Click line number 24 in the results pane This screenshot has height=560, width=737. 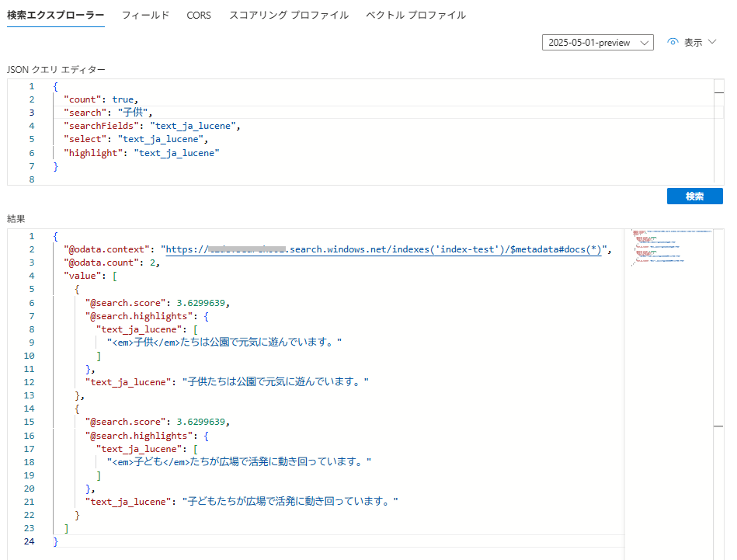click(30, 541)
